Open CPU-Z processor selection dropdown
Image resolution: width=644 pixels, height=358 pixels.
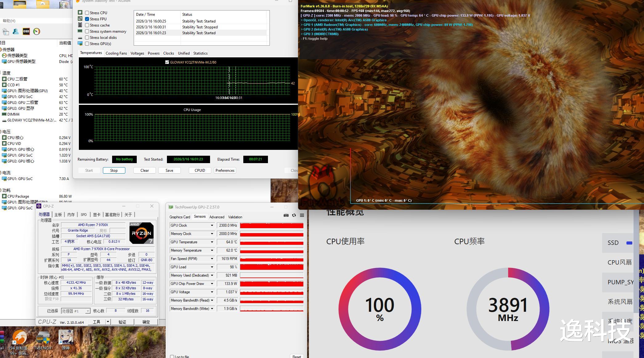(87, 311)
